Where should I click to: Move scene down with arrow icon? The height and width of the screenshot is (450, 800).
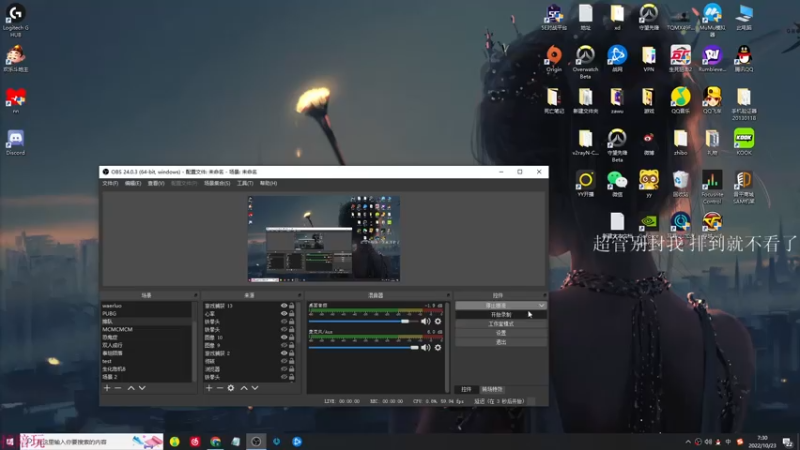click(142, 388)
